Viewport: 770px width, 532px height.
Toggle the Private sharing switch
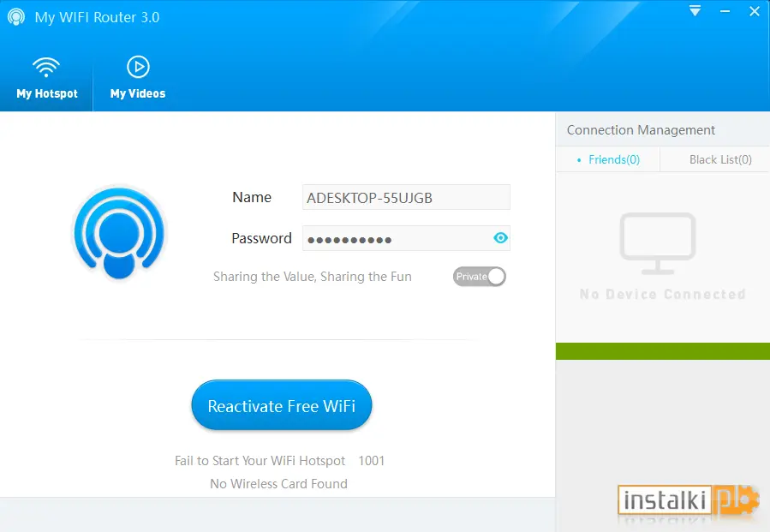click(480, 277)
